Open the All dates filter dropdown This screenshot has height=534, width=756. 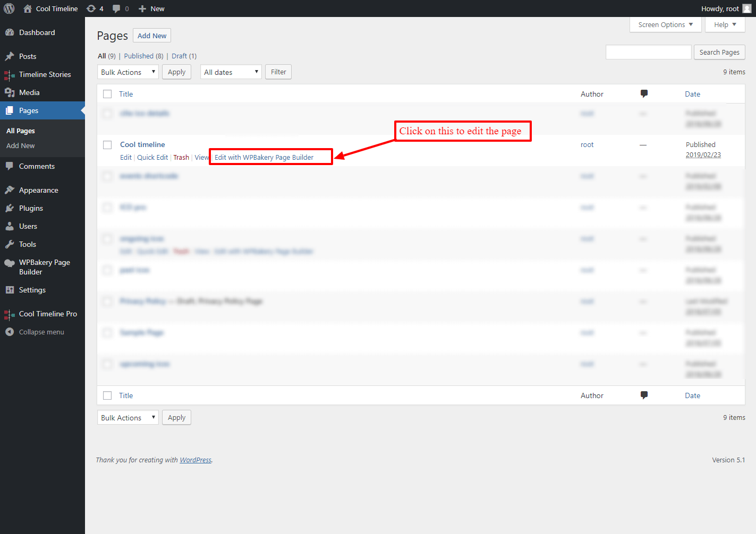click(231, 72)
